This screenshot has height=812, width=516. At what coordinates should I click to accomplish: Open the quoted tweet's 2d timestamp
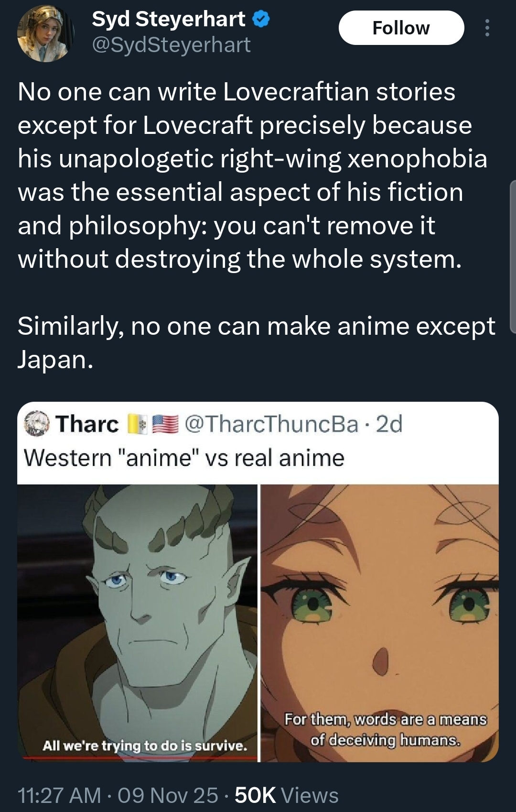pos(389,424)
